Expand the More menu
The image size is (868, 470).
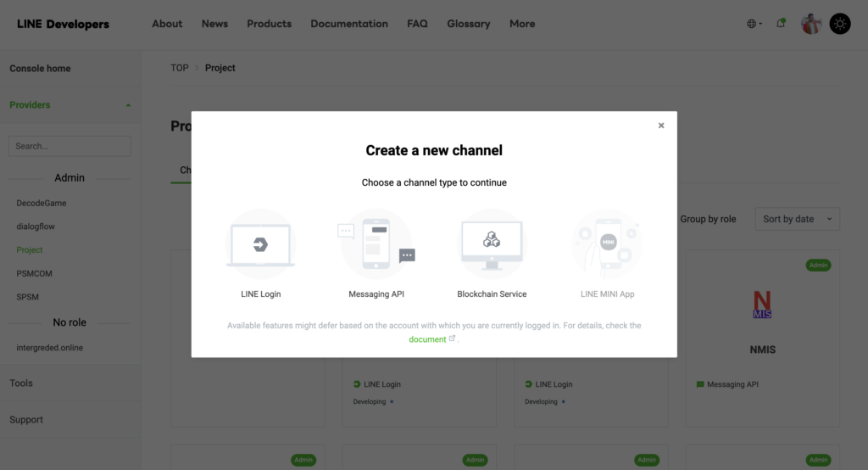[x=522, y=24]
